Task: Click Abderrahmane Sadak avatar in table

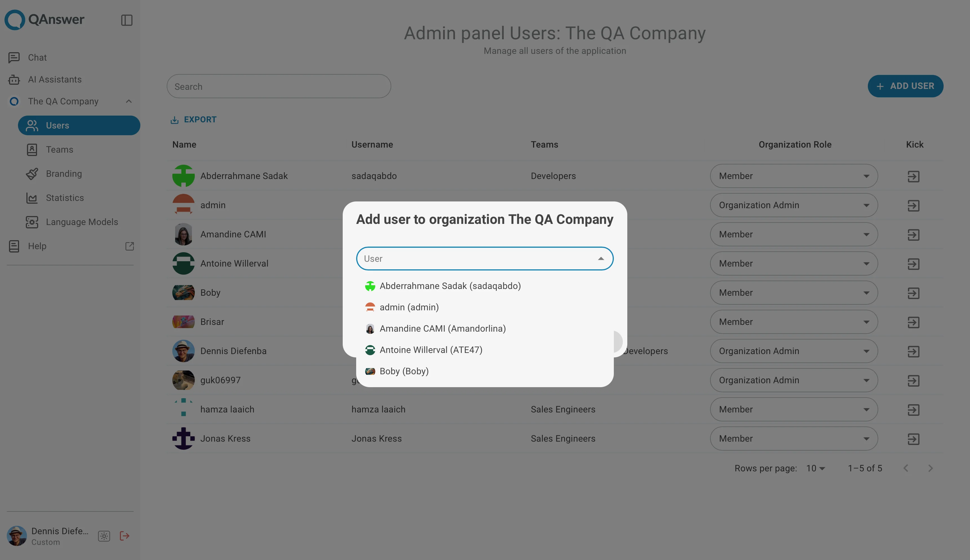Action: pyautogui.click(x=183, y=176)
